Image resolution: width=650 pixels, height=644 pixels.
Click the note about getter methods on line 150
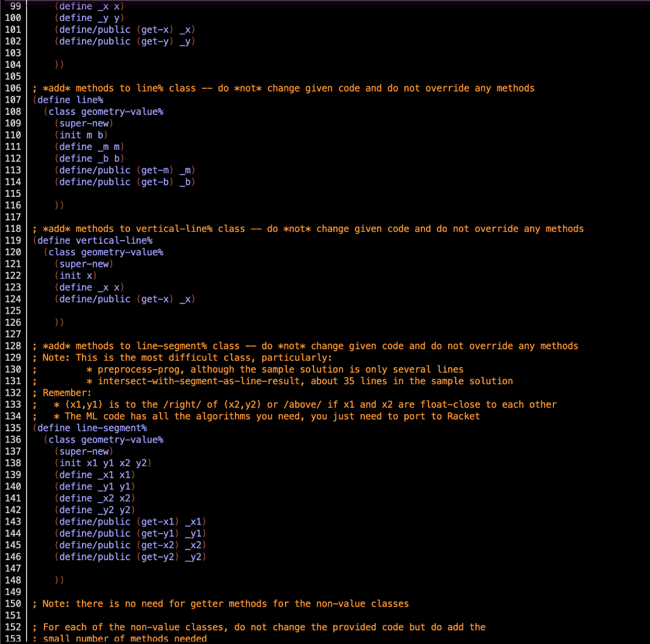point(222,603)
